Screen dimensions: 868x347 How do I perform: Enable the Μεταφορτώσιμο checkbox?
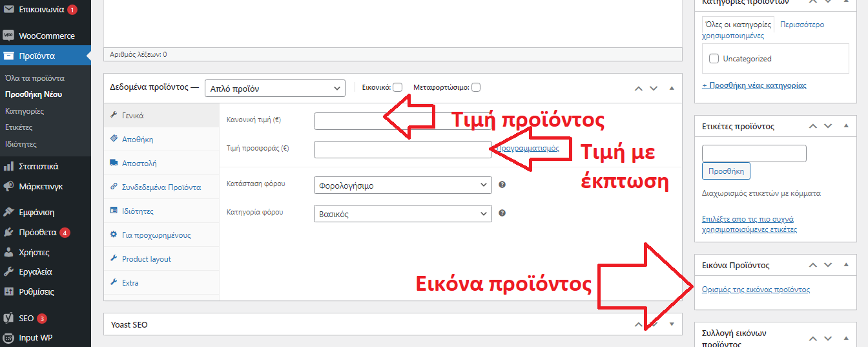[x=476, y=87]
